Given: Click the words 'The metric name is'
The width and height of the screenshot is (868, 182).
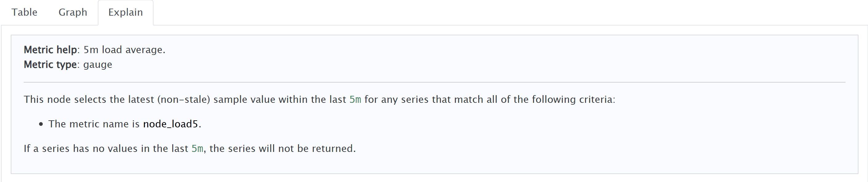Looking at the screenshot, I should [x=94, y=124].
